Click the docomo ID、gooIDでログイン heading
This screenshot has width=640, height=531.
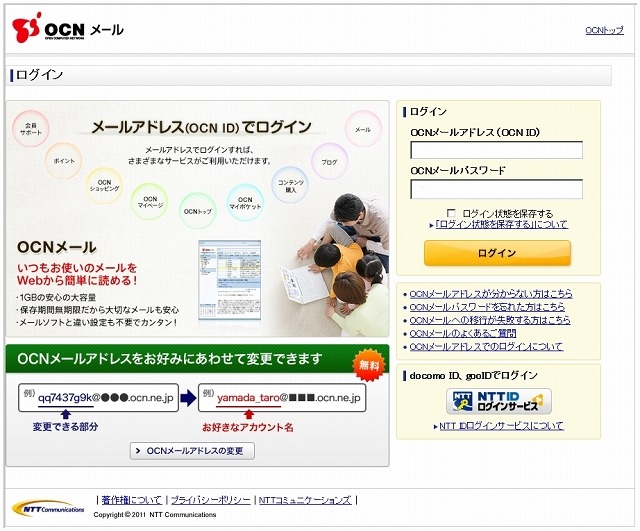coord(473,375)
